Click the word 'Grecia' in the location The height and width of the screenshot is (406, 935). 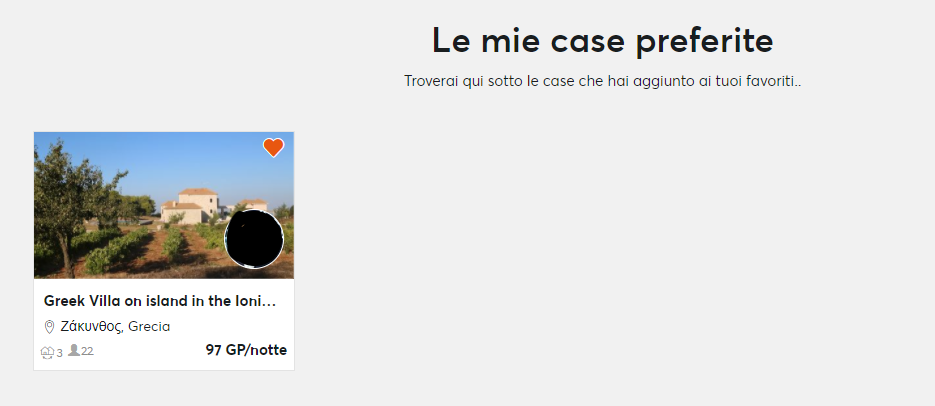click(x=149, y=327)
